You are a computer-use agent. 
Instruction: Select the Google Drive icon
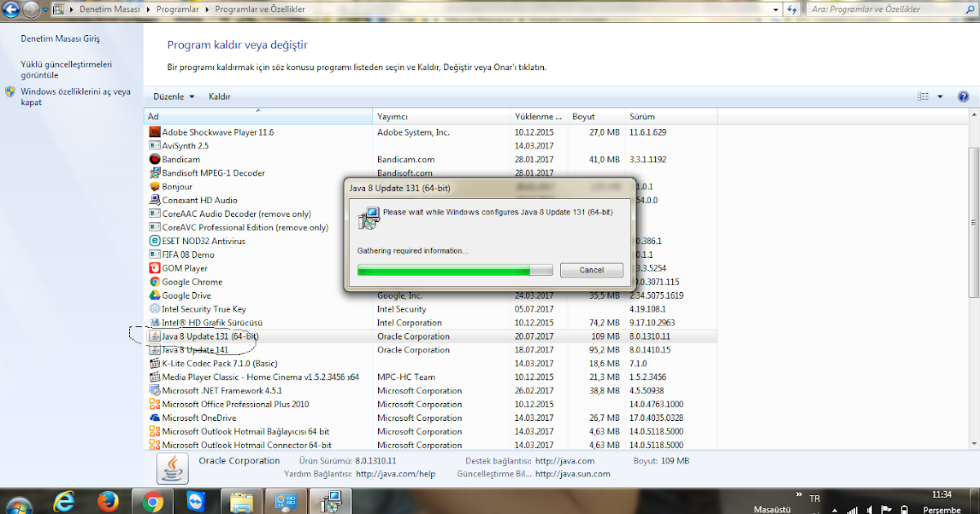[x=155, y=295]
